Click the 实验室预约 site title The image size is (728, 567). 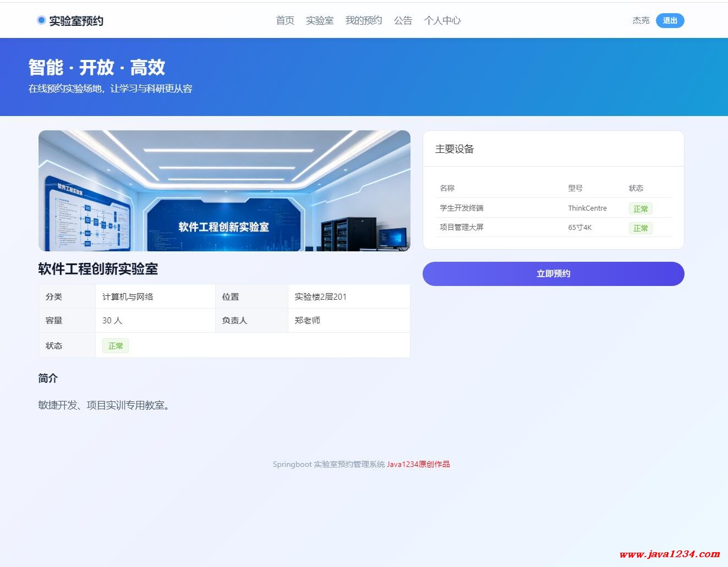point(76,21)
